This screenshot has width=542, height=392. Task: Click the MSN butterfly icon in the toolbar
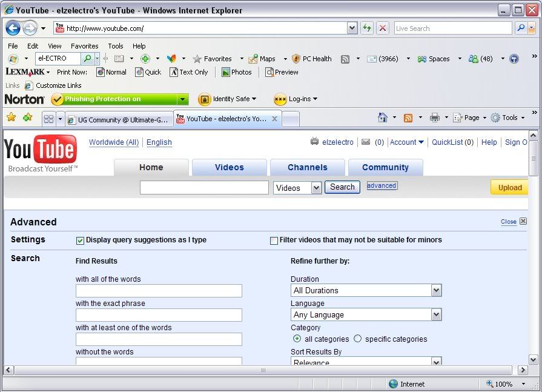tap(171, 59)
